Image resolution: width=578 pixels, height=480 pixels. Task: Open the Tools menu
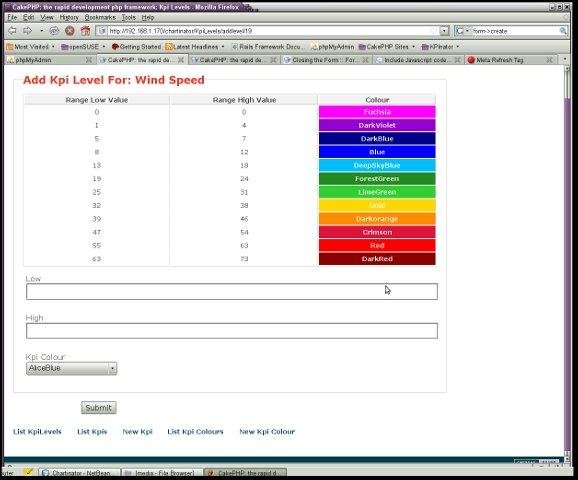[x=129, y=17]
